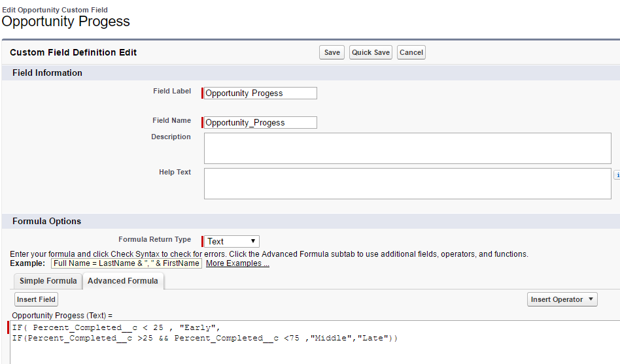The image size is (620, 364).
Task: Click the info icon beside Help Text
Action: tap(617, 175)
